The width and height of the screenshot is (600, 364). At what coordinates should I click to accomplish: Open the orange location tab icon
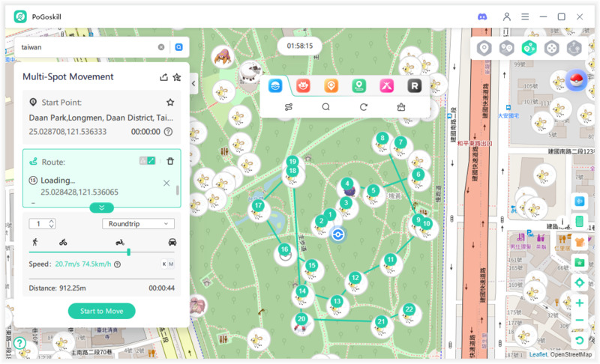pos(331,85)
